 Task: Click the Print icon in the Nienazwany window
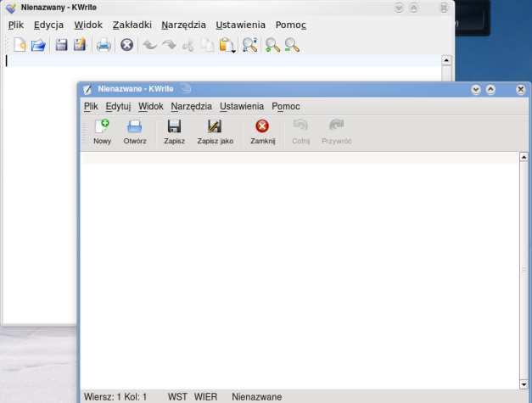tap(104, 45)
